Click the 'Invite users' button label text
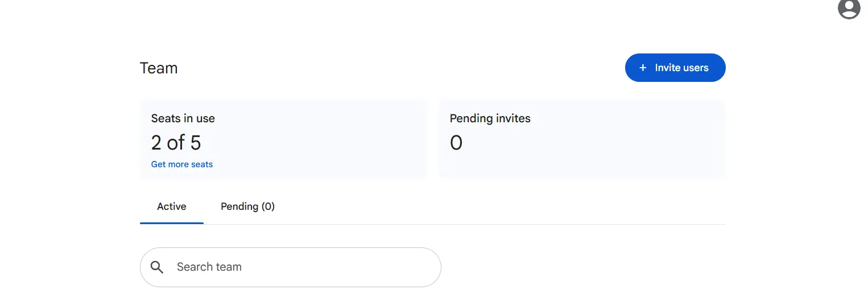Viewport: 868px width, 298px height. point(682,68)
